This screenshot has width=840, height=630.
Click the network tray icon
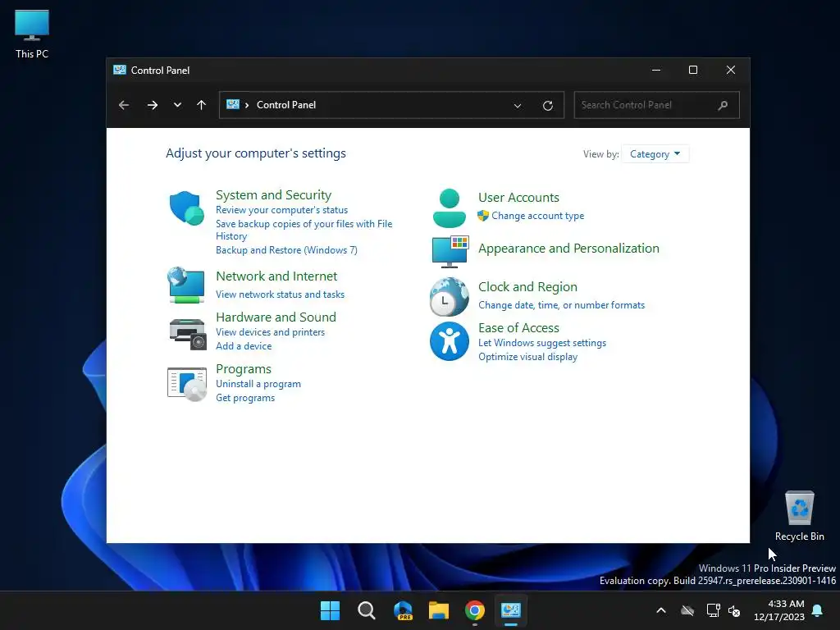pyautogui.click(x=713, y=610)
